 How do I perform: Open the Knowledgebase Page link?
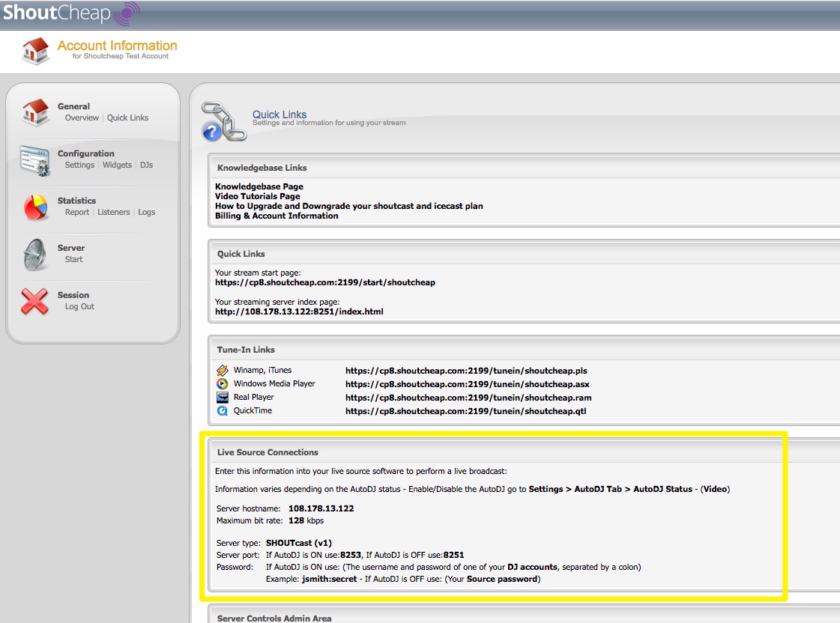coord(259,186)
